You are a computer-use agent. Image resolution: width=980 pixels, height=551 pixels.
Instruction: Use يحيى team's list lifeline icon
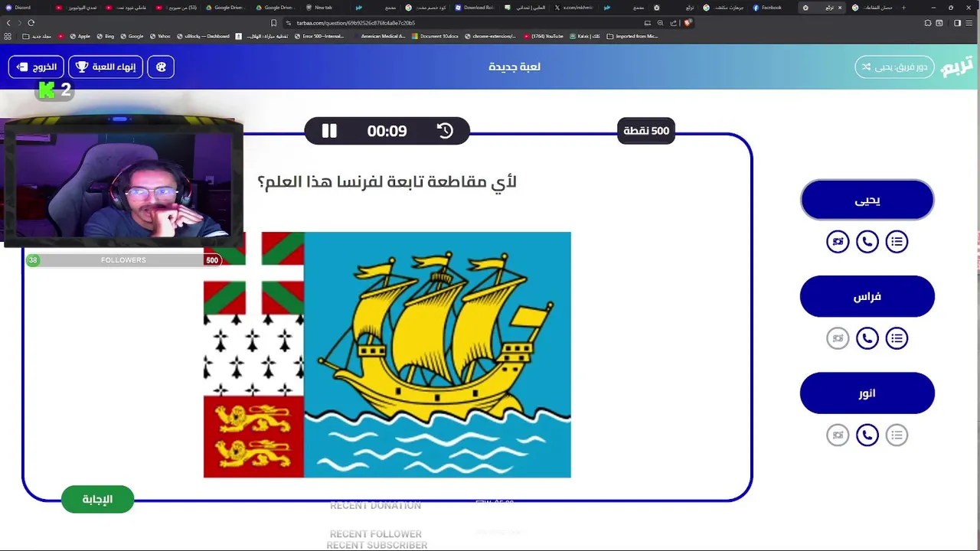point(897,242)
